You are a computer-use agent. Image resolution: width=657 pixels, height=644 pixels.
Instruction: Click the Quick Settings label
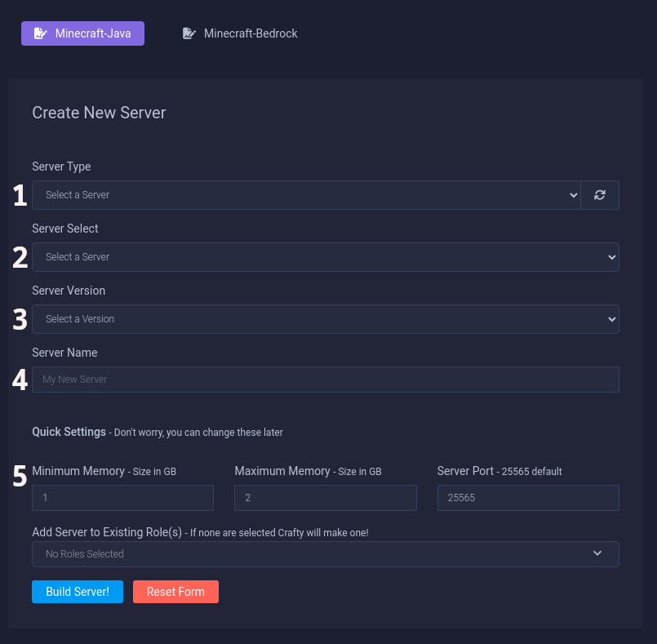pyautogui.click(x=69, y=432)
